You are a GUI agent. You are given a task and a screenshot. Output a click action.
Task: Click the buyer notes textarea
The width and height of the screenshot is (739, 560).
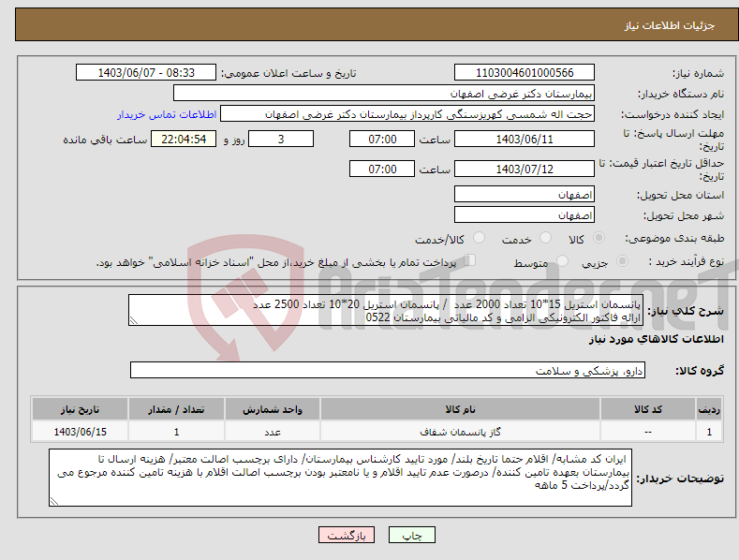[x=340, y=478]
